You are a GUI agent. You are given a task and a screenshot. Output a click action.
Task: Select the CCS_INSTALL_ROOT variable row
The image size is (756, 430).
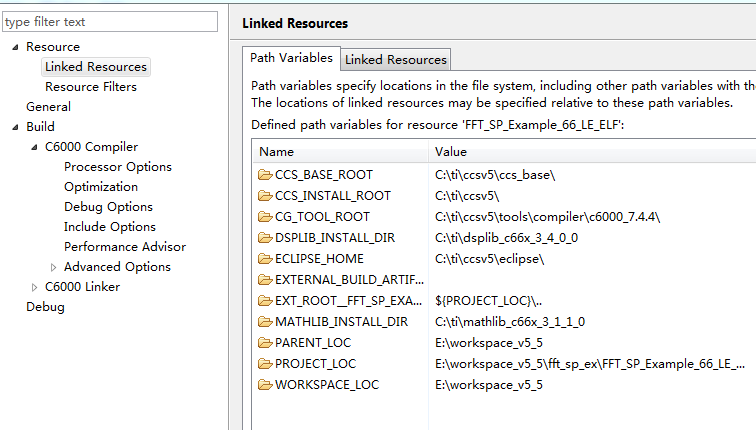click(x=332, y=196)
